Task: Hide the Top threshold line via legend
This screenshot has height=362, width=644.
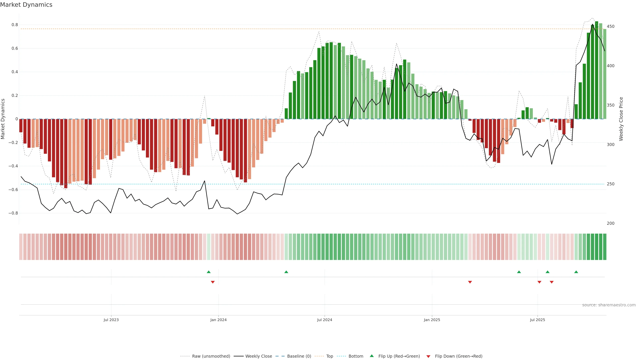Action: (x=330, y=356)
